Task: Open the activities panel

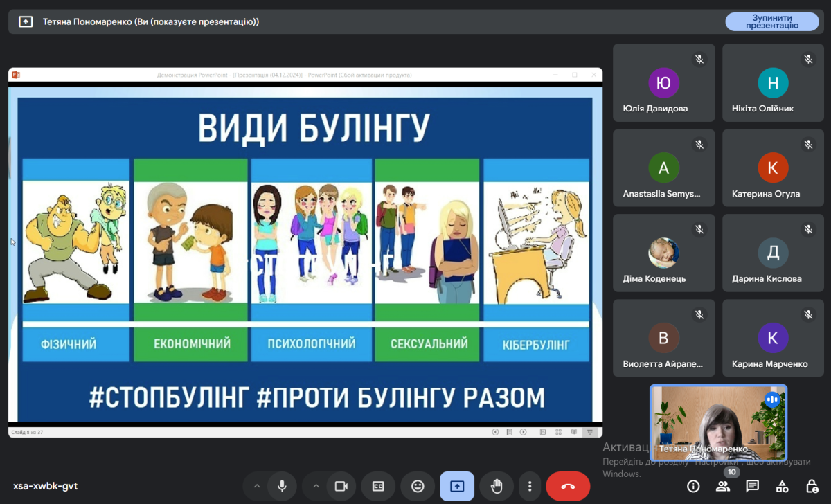Action: [783, 486]
